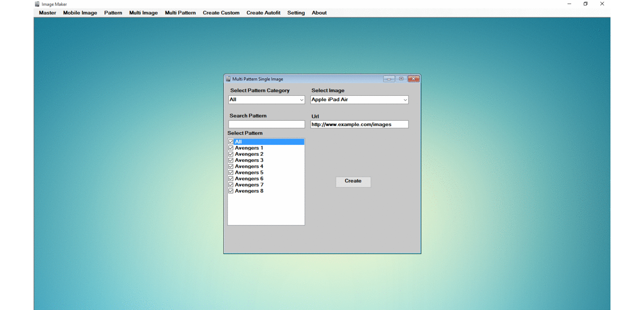
Task: Maximize the Multi Pattern Single Image dialog
Action: 401,79
